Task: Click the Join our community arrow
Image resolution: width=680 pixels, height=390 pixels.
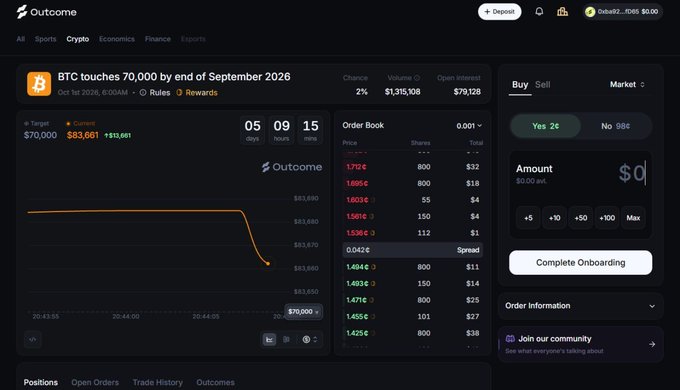Action: 652,344
